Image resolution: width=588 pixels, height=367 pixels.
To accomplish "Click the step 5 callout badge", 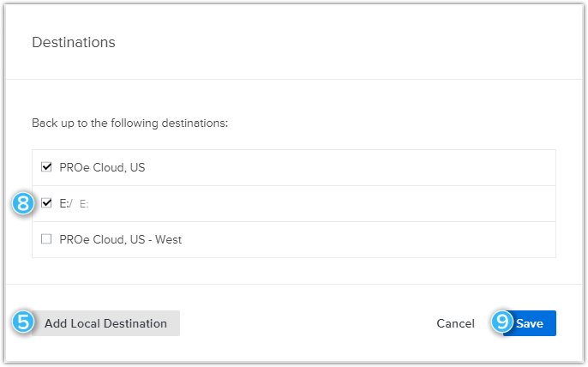I will point(23,322).
